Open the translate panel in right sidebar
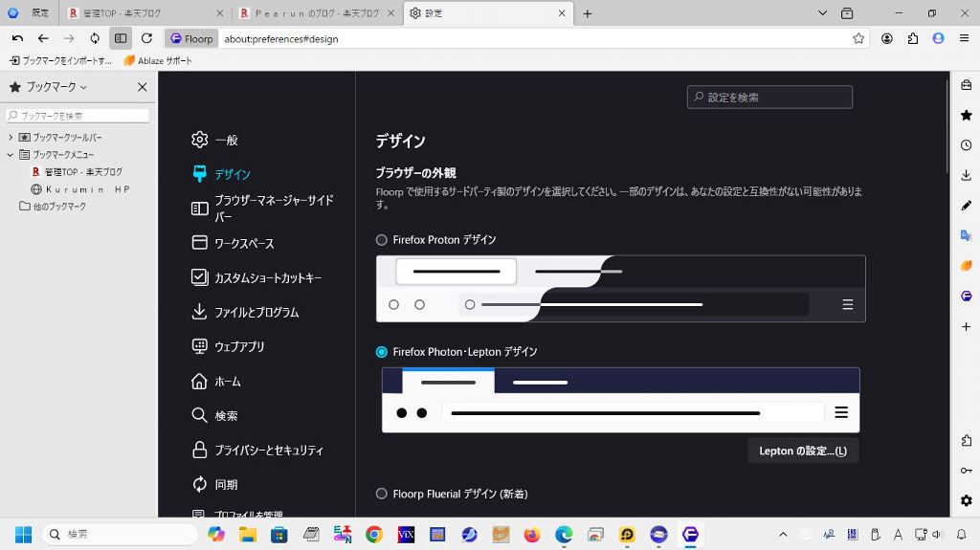 966,235
